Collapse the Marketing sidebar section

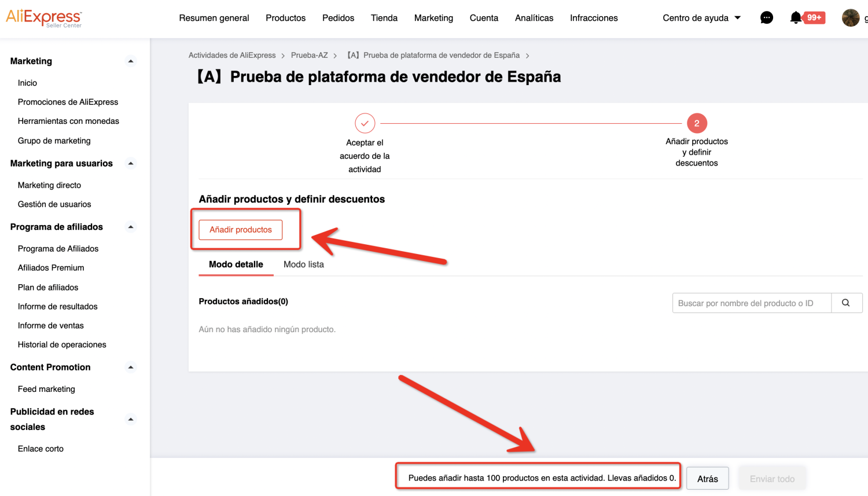click(x=131, y=61)
